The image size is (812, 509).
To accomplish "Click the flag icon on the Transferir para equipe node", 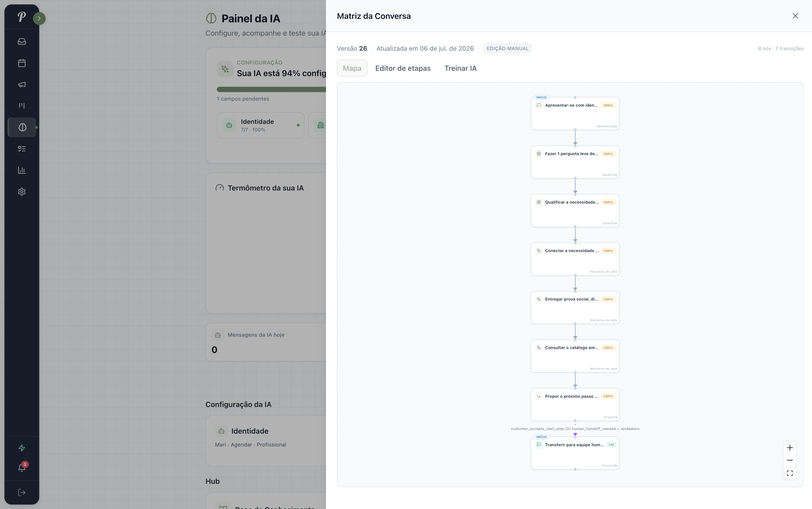I will coord(538,445).
